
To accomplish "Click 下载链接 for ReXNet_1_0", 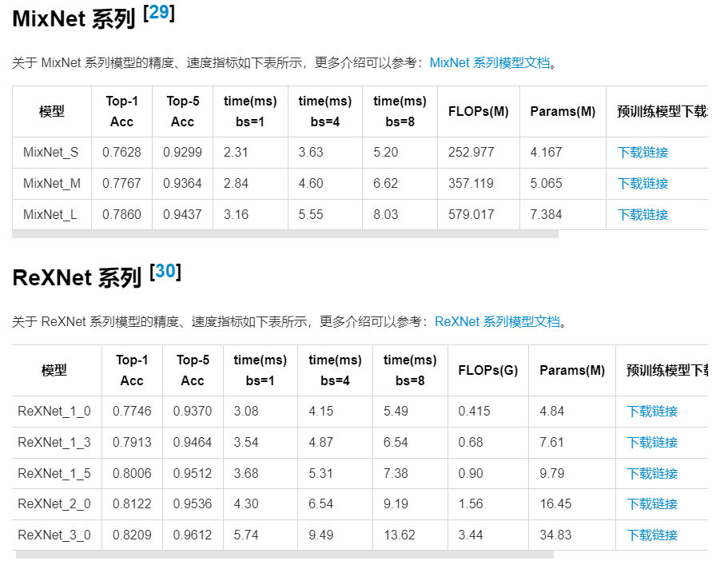I will coord(652,412).
